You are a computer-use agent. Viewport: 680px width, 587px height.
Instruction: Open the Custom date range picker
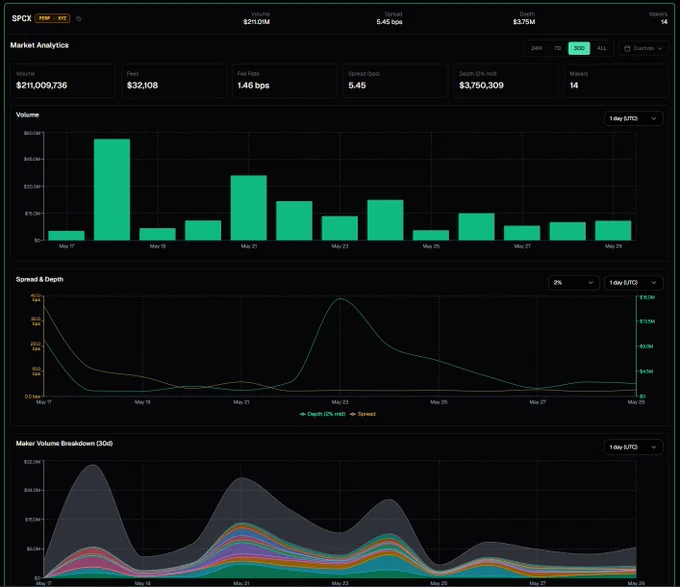pyautogui.click(x=644, y=48)
